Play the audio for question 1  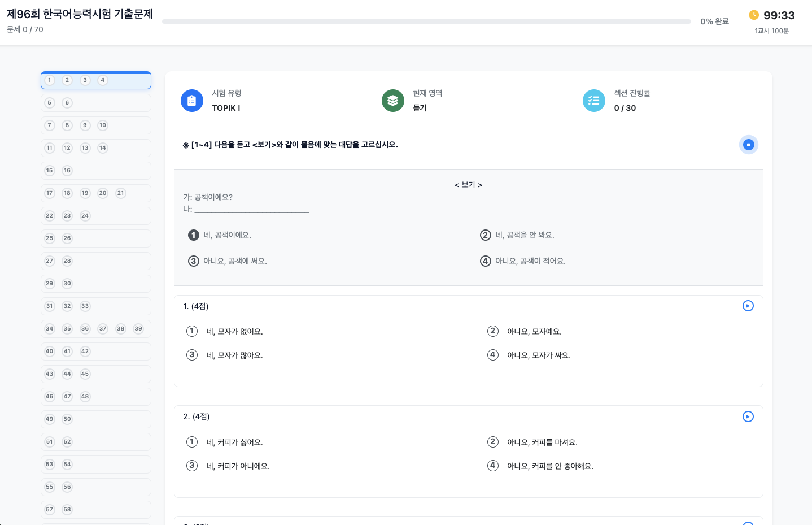point(748,306)
